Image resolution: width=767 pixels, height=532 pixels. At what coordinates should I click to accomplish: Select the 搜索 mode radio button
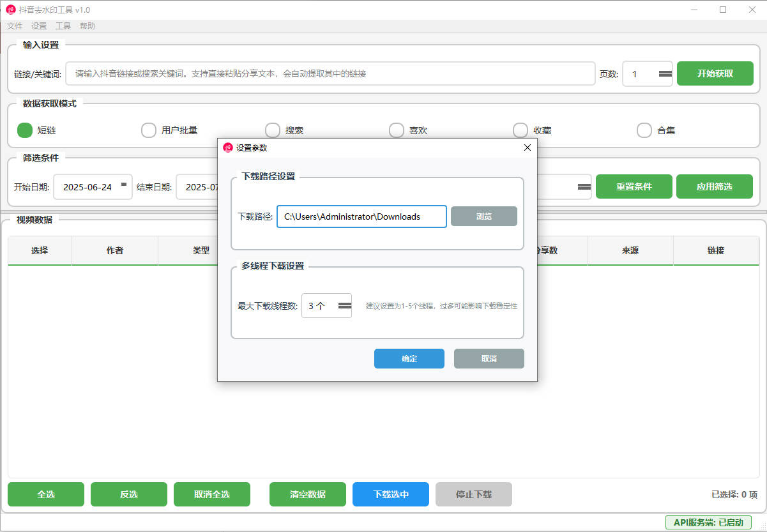point(273,130)
